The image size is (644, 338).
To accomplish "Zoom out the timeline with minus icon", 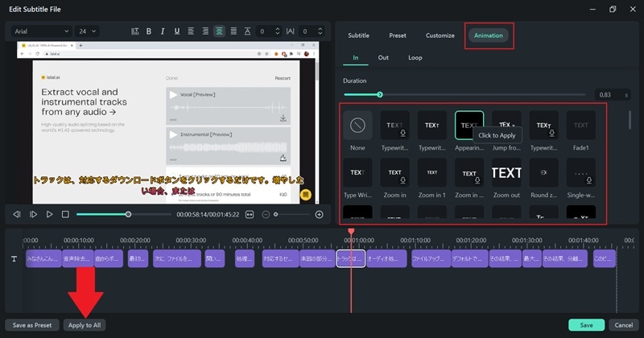I will 266,214.
